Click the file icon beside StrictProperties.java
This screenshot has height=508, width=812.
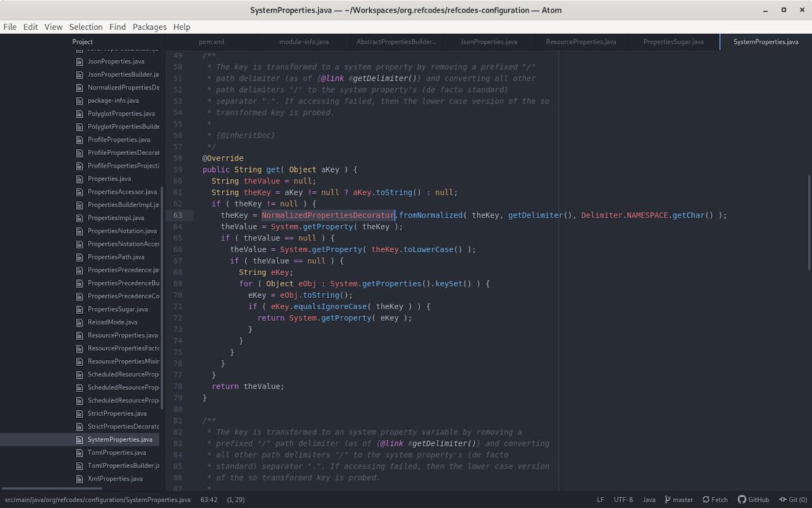pos(79,413)
